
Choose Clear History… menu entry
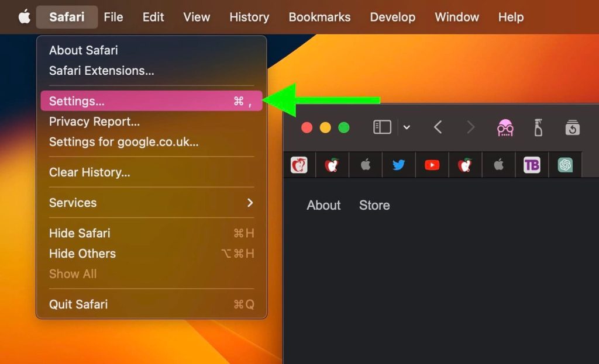152,172
